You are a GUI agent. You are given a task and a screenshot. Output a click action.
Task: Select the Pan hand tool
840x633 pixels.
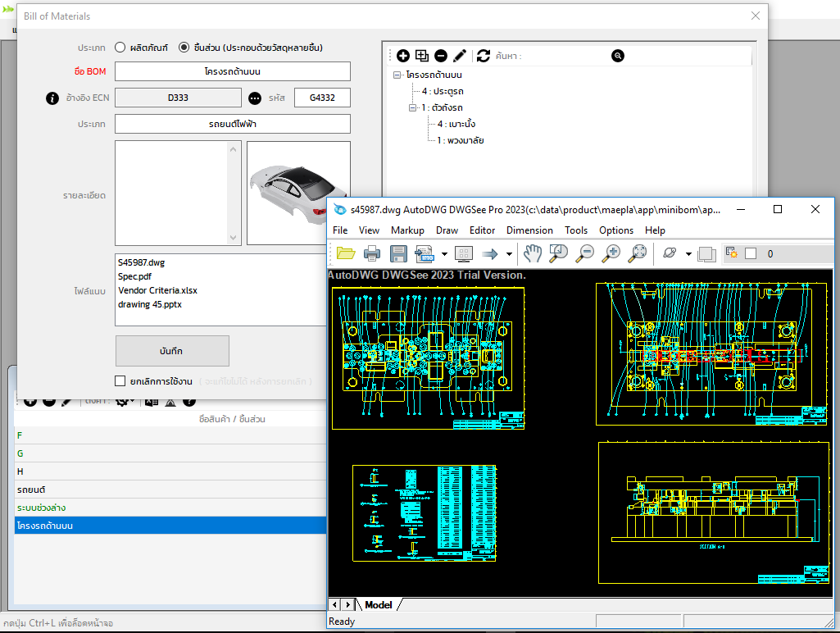(534, 253)
